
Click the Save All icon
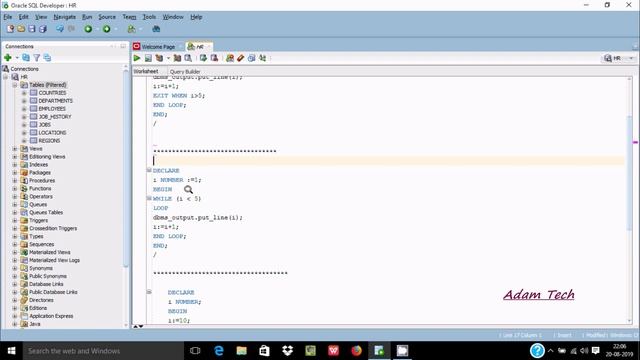[42, 29]
